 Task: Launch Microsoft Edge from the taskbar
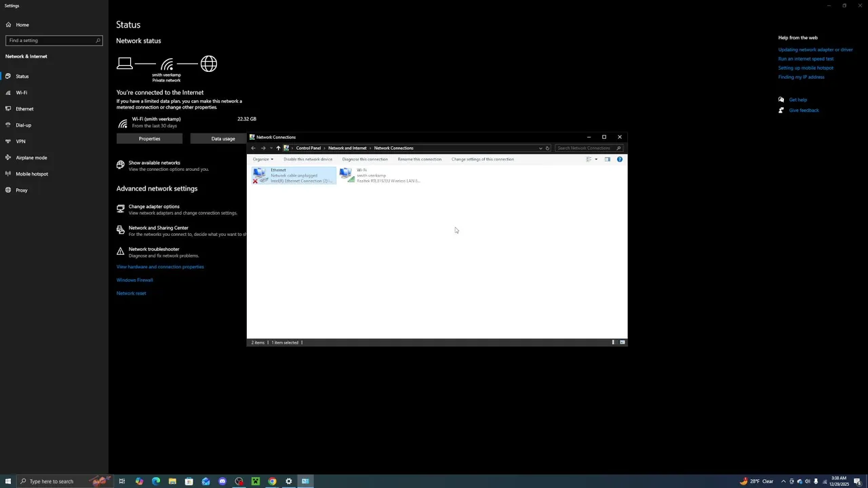pos(156,481)
